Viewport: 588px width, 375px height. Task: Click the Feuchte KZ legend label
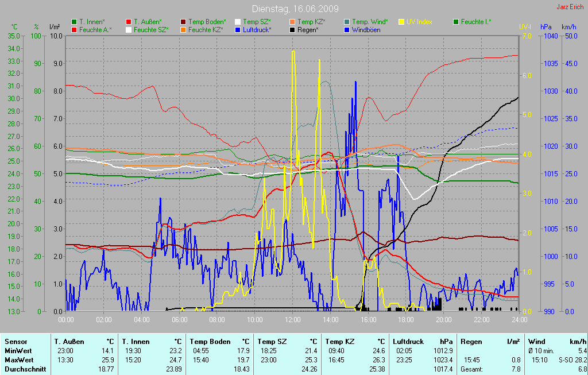[x=205, y=29]
